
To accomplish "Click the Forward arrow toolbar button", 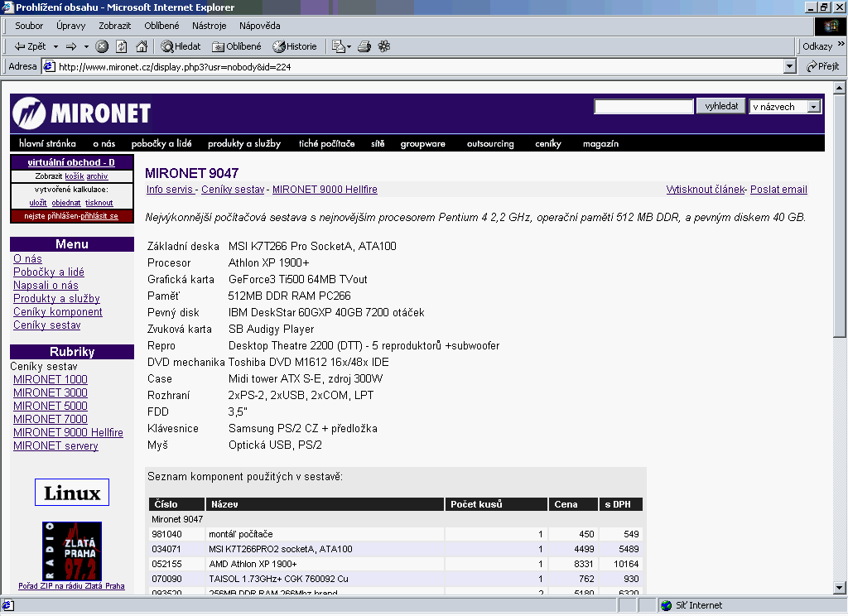I will pos(71,46).
